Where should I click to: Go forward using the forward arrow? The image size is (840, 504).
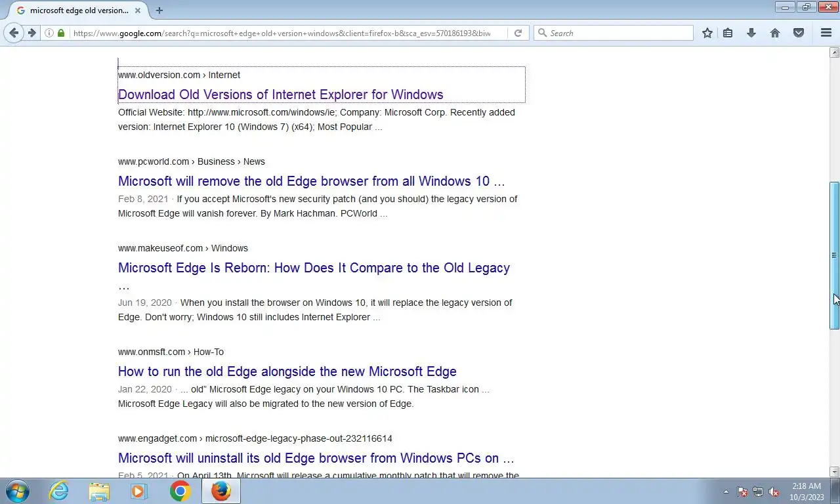point(31,33)
